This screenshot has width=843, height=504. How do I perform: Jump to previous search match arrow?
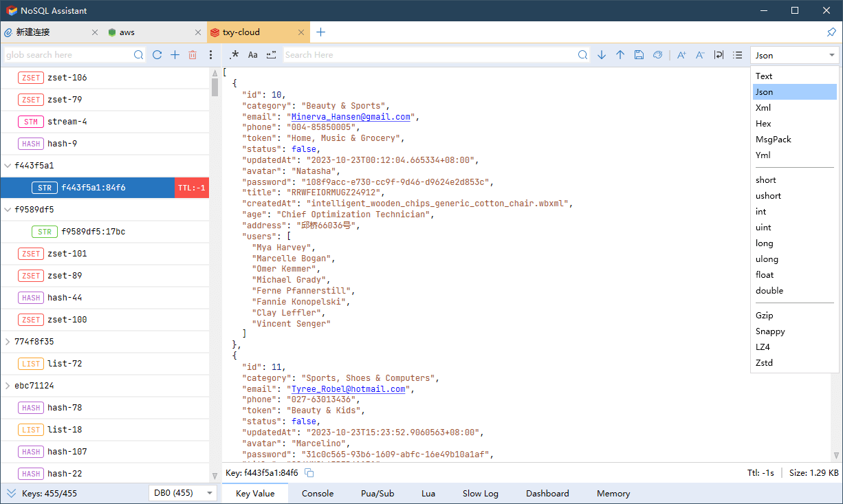[620, 55]
